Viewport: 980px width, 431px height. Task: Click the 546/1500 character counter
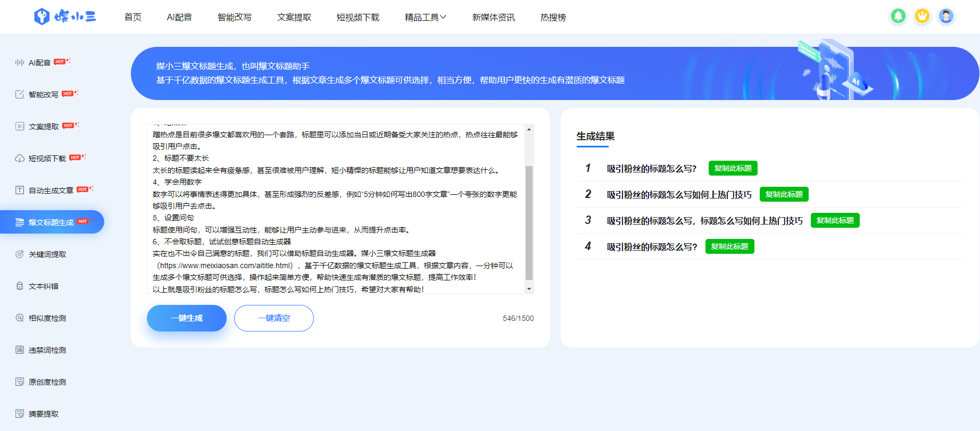[518, 318]
